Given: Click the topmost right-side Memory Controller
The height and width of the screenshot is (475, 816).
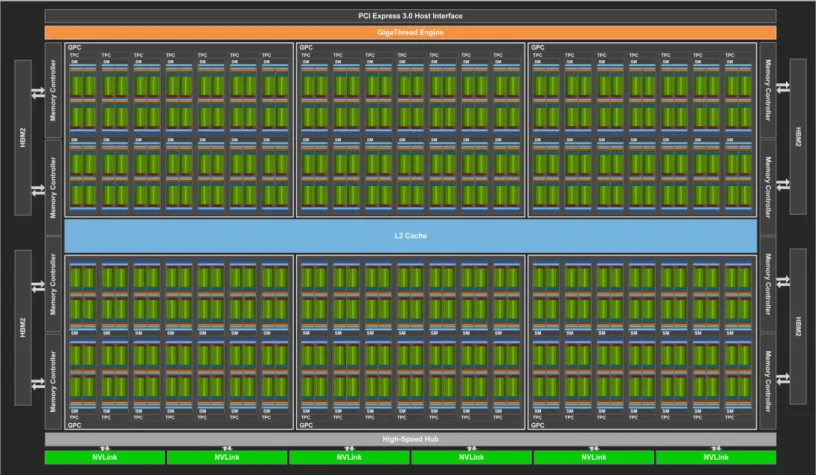Looking at the screenshot, I should click(768, 90).
